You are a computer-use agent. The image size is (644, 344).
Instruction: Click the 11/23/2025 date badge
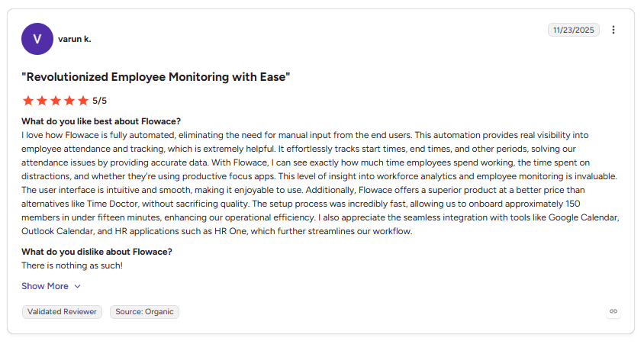point(573,30)
